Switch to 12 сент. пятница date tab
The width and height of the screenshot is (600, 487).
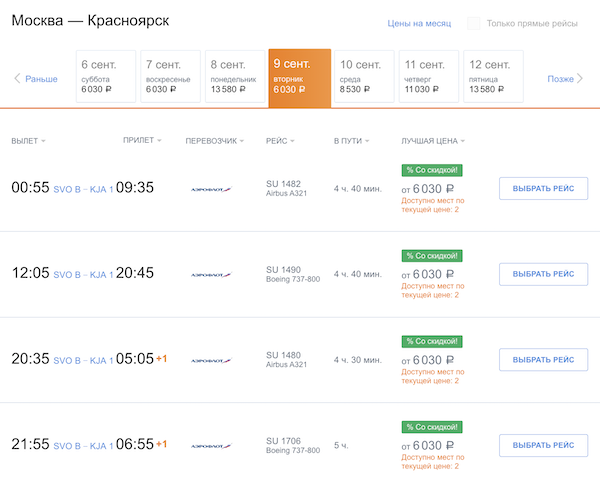point(493,77)
